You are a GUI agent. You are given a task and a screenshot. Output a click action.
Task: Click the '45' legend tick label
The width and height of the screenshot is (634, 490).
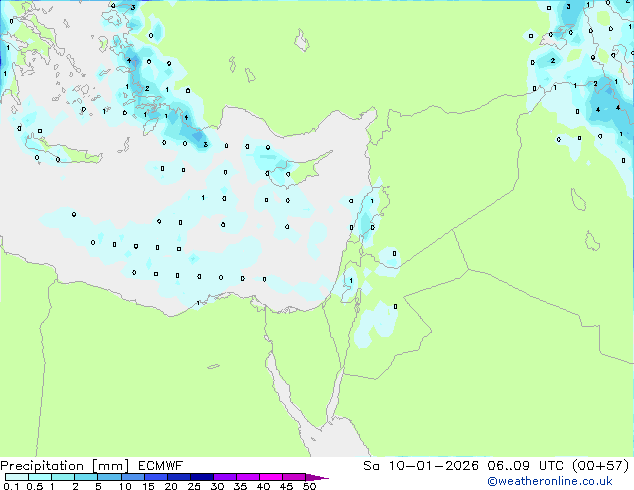click(x=286, y=486)
